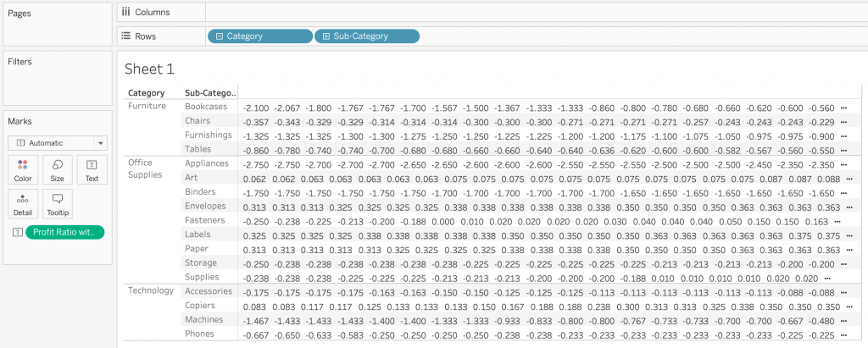Open the Detail marks card
868x348 pixels.
23,203
